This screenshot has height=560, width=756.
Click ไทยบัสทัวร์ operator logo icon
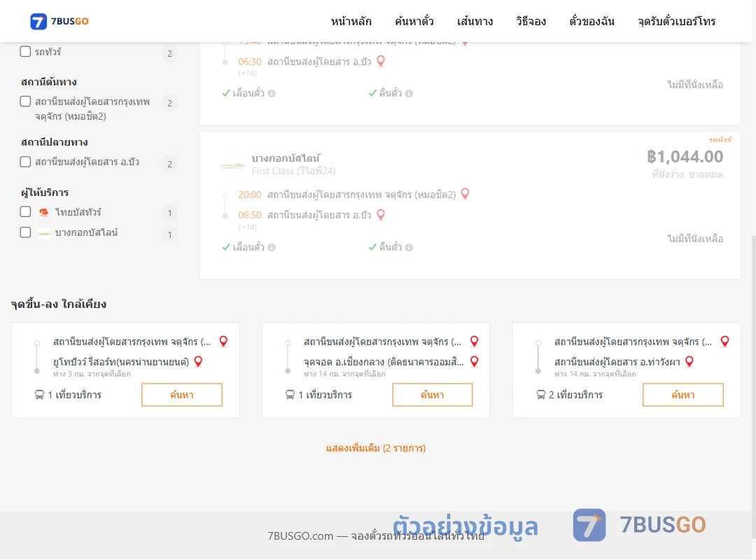[x=44, y=212]
